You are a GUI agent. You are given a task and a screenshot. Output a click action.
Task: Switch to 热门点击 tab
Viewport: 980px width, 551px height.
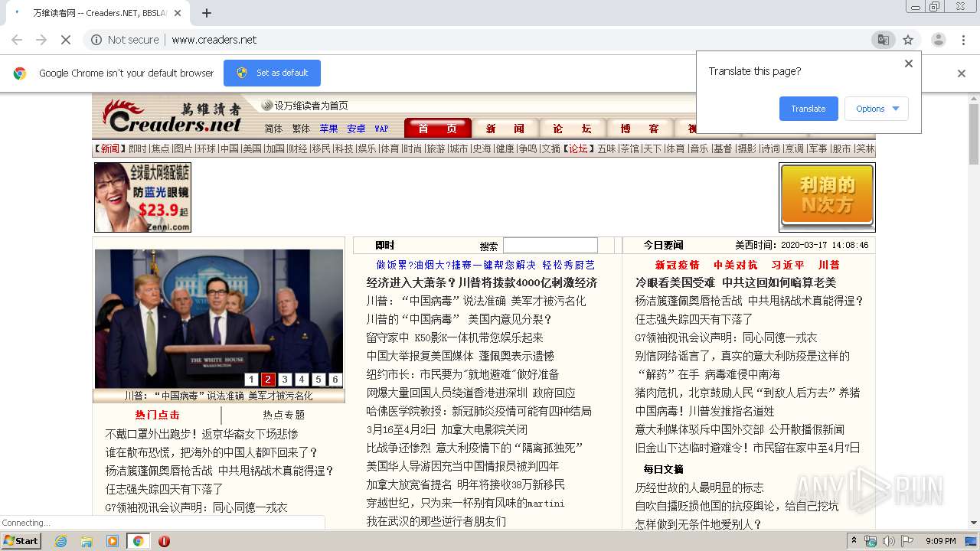[157, 415]
